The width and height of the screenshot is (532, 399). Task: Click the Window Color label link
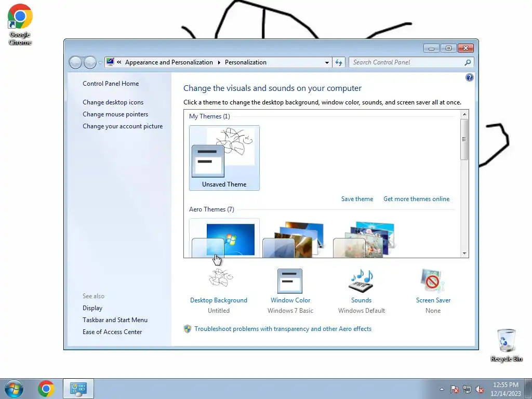pyautogui.click(x=290, y=300)
